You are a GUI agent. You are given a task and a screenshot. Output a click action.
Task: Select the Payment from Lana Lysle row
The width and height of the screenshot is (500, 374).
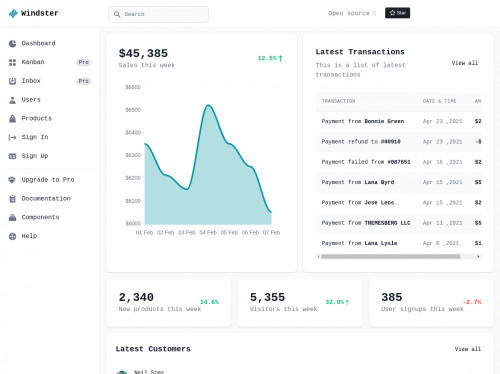click(x=398, y=243)
